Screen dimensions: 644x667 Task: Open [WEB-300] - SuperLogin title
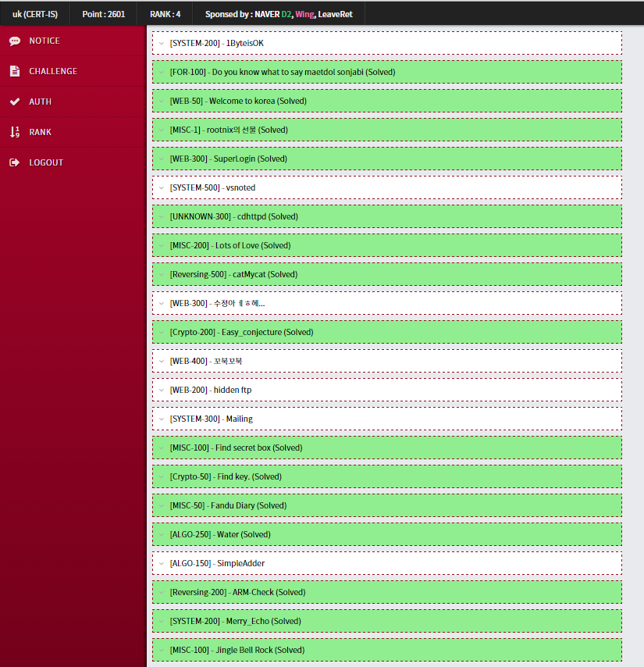[x=228, y=159]
